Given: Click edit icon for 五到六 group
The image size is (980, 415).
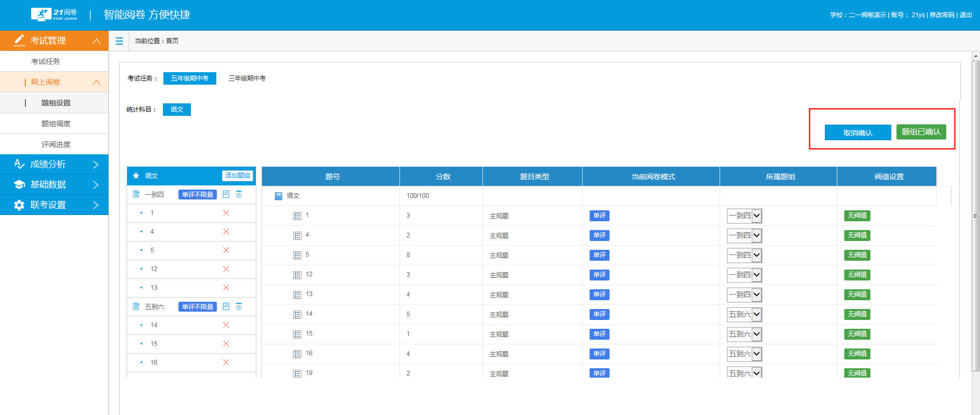Looking at the screenshot, I should (226, 306).
